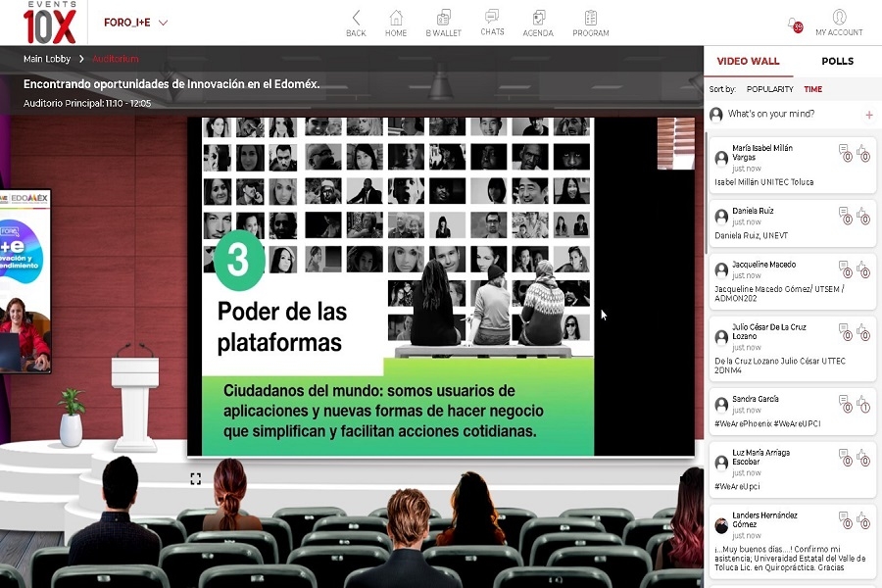The height and width of the screenshot is (588, 882).
Task: Like Sandra García's post
Action: tap(862, 404)
